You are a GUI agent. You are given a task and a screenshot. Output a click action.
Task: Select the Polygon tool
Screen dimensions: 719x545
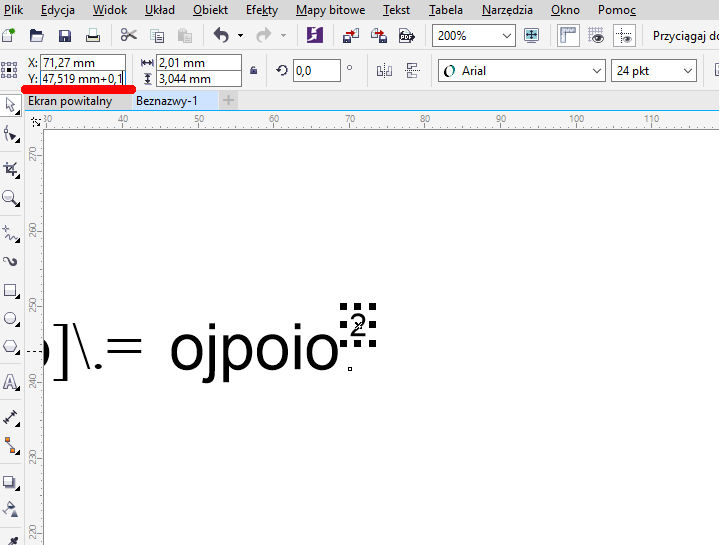10,347
